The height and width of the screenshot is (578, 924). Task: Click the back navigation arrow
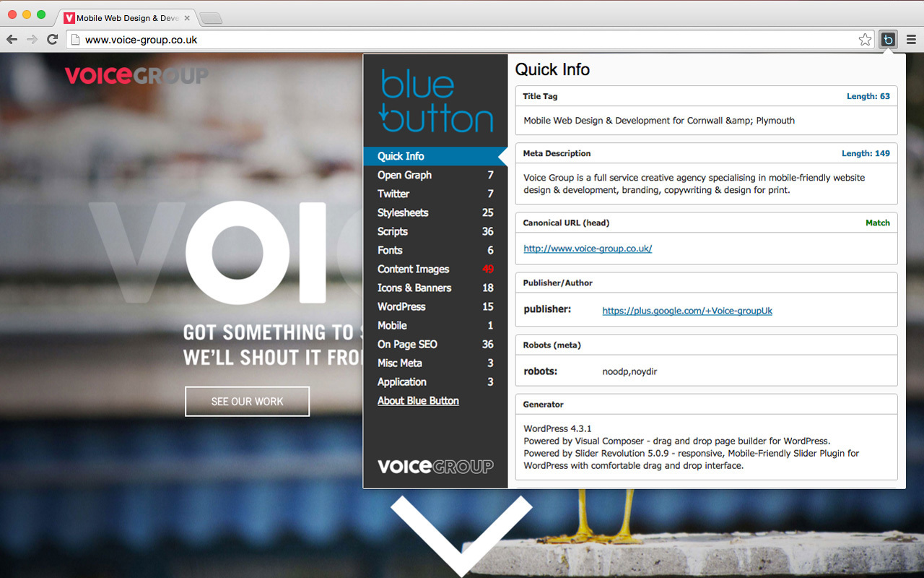(x=12, y=40)
